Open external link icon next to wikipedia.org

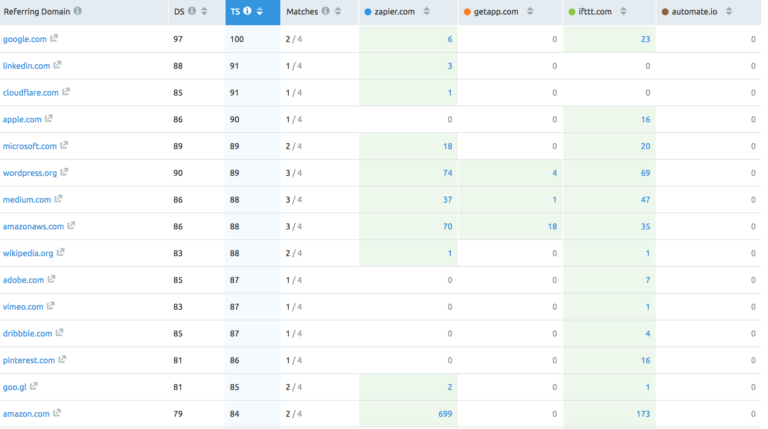click(x=61, y=252)
